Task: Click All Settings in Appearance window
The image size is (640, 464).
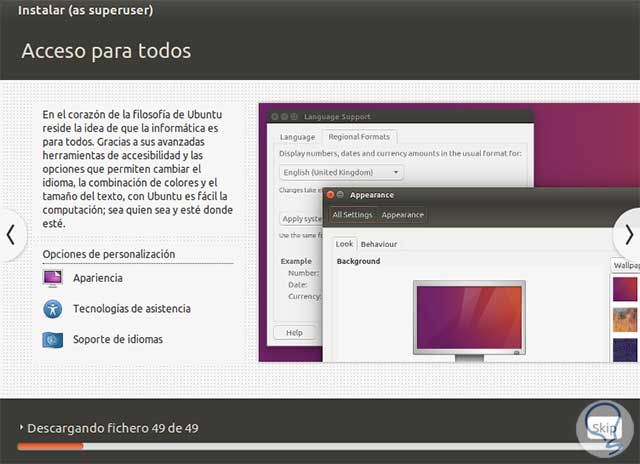Action: click(352, 215)
